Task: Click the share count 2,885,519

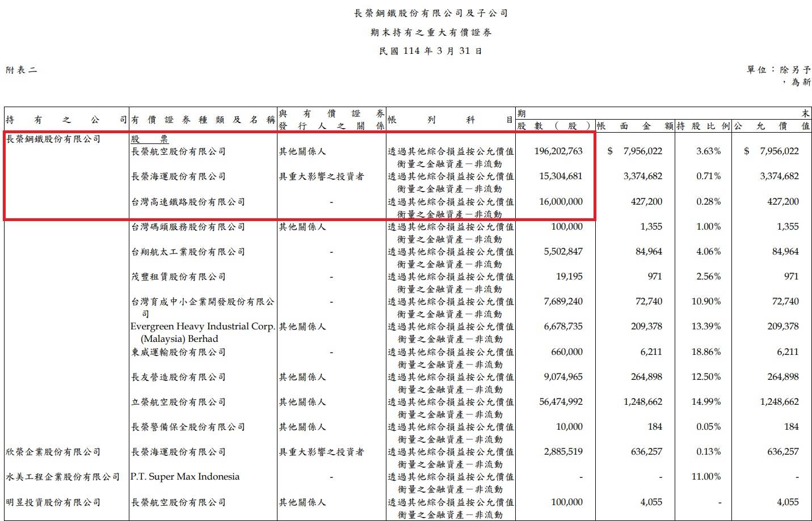Action: coord(563,452)
